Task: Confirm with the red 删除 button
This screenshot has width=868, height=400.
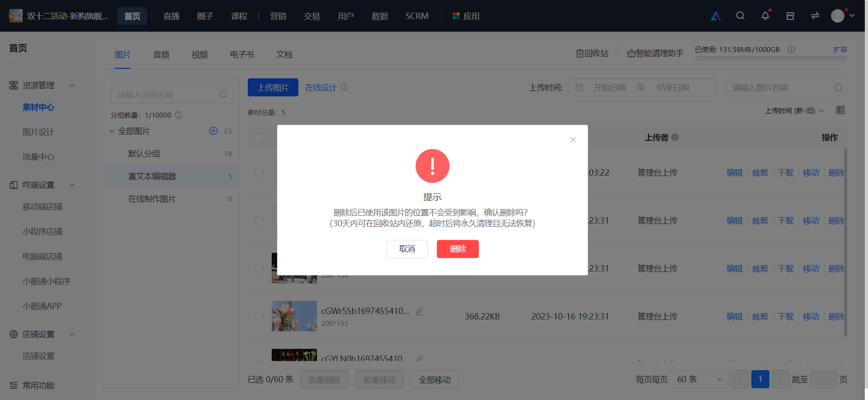Action: (458, 249)
